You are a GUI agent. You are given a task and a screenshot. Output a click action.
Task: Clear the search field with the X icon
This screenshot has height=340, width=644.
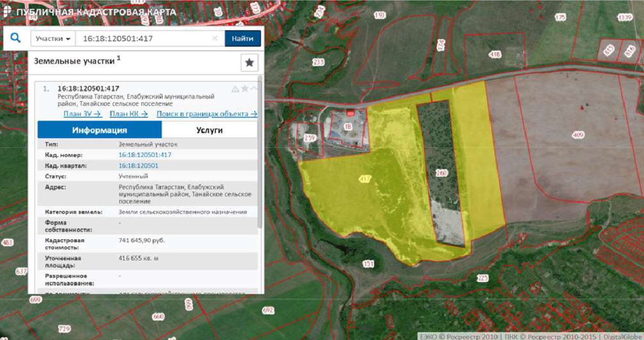pyautogui.click(x=215, y=39)
